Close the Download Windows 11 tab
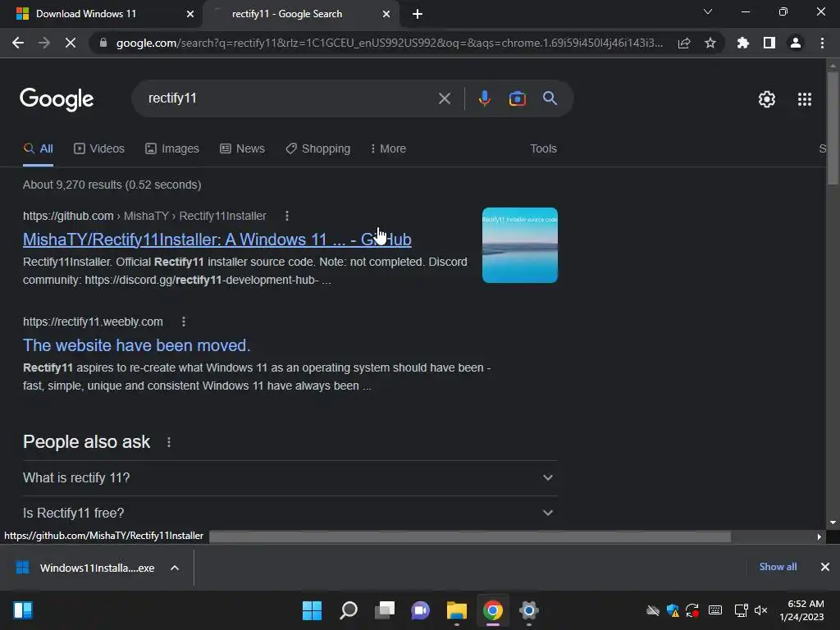840x630 pixels. pyautogui.click(x=190, y=14)
